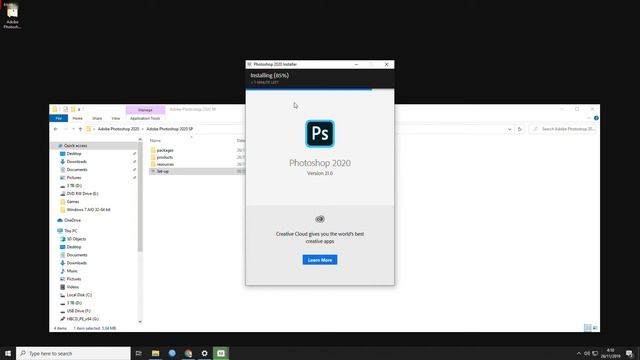Select OneDrive in navigation pane
Image resolution: width=640 pixels, height=360 pixels.
(72, 220)
